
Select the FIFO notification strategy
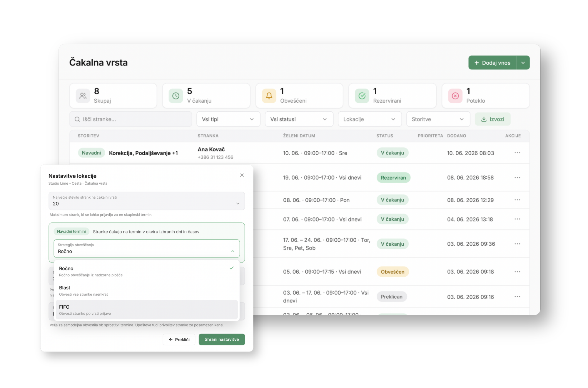146,310
